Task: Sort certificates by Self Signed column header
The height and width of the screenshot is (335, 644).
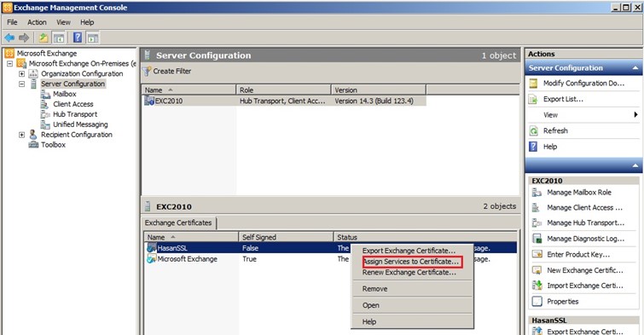Action: [286, 237]
